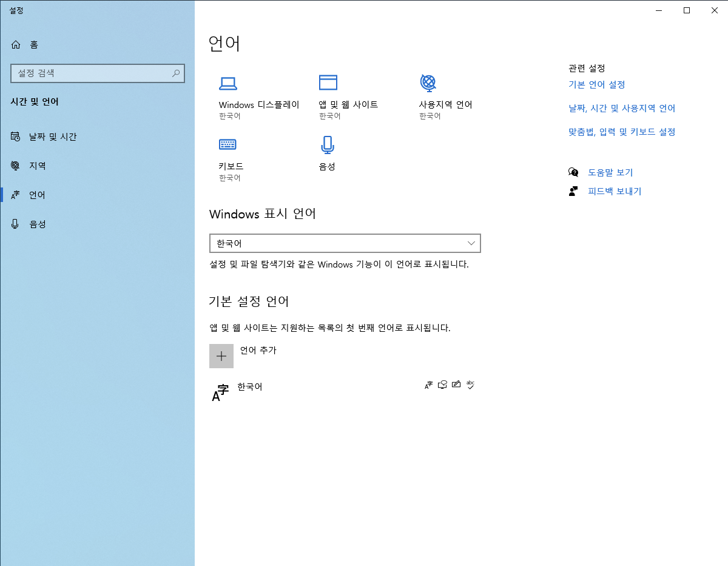728x566 pixels.
Task: Click the text-to-speech feature icon on the 한국어 row
Action: (x=443, y=384)
